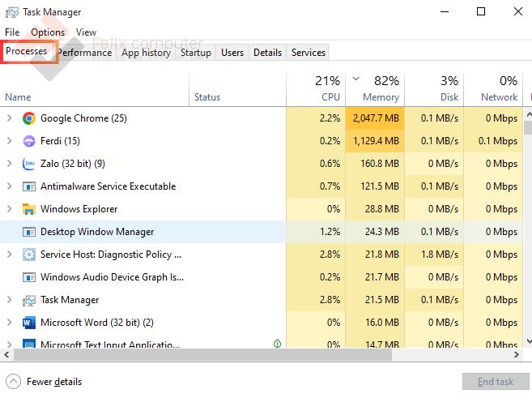Click the Microsoft Word process icon
This screenshot has height=398, width=532.
point(29,323)
